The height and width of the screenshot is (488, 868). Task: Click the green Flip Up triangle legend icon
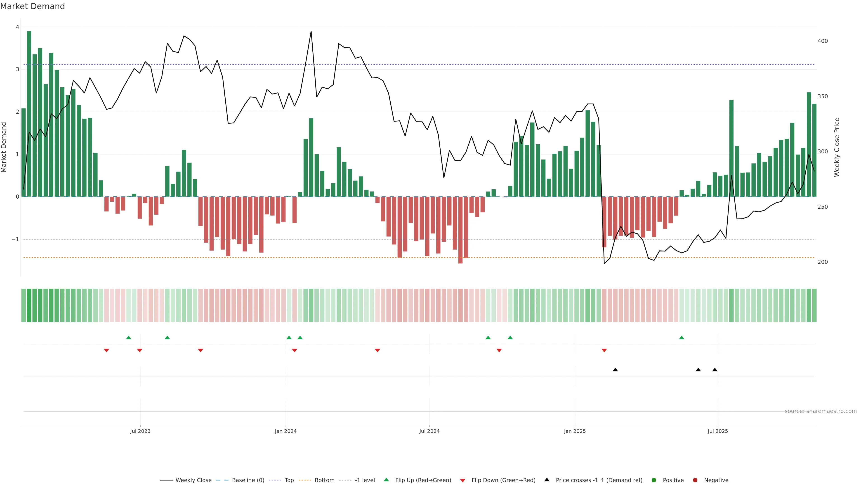click(x=386, y=480)
